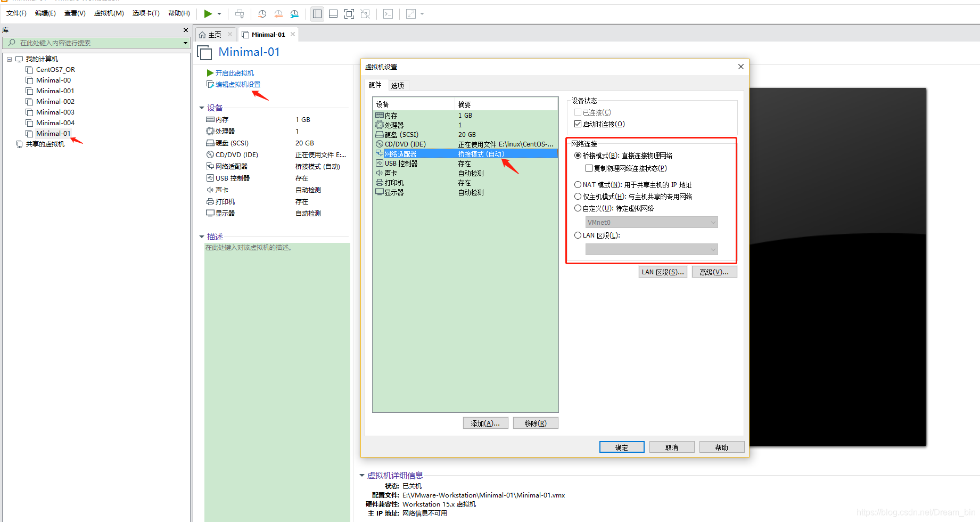980x522 pixels.
Task: Select 自定义(U) radio button
Action: [578, 208]
